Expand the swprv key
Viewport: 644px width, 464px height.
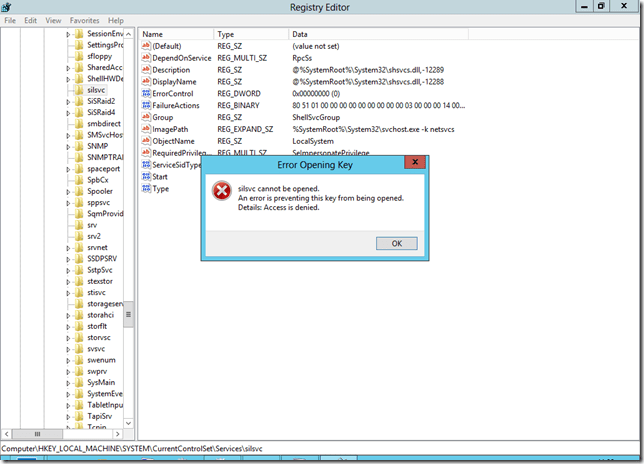68,372
